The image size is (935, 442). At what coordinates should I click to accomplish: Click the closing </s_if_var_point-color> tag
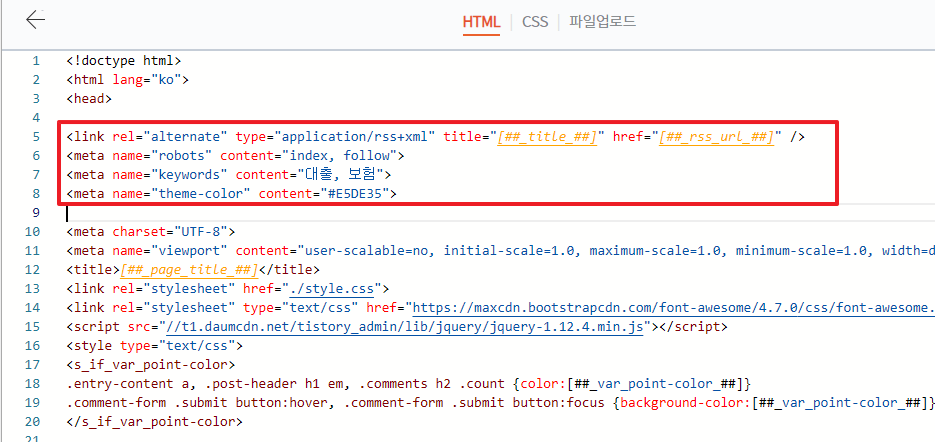(x=154, y=422)
